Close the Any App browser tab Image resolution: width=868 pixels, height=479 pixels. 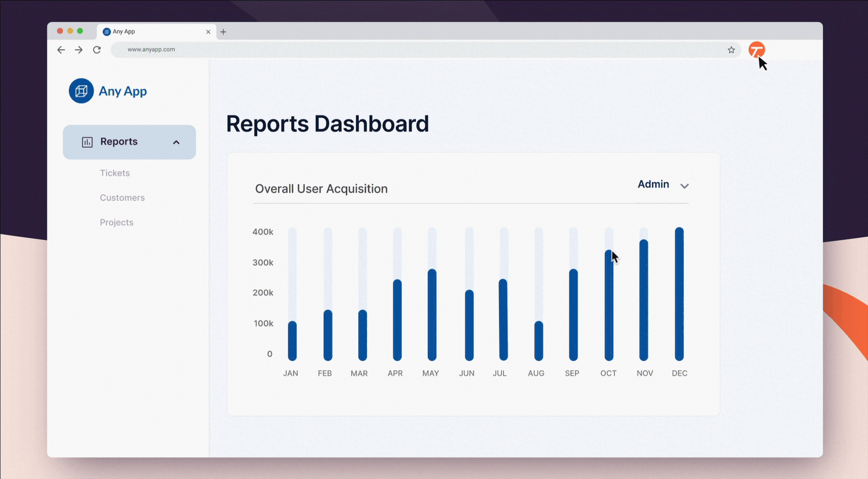point(208,32)
